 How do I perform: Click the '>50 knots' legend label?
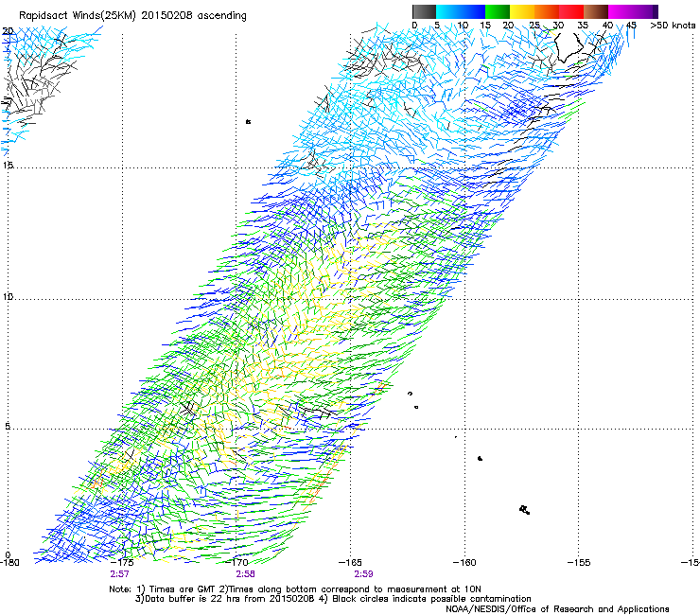tap(673, 26)
